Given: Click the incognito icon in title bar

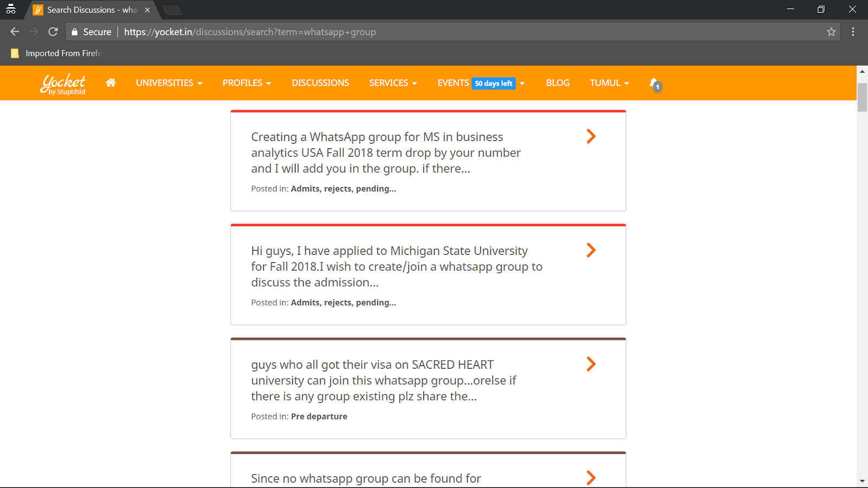Looking at the screenshot, I should tap(11, 9).
